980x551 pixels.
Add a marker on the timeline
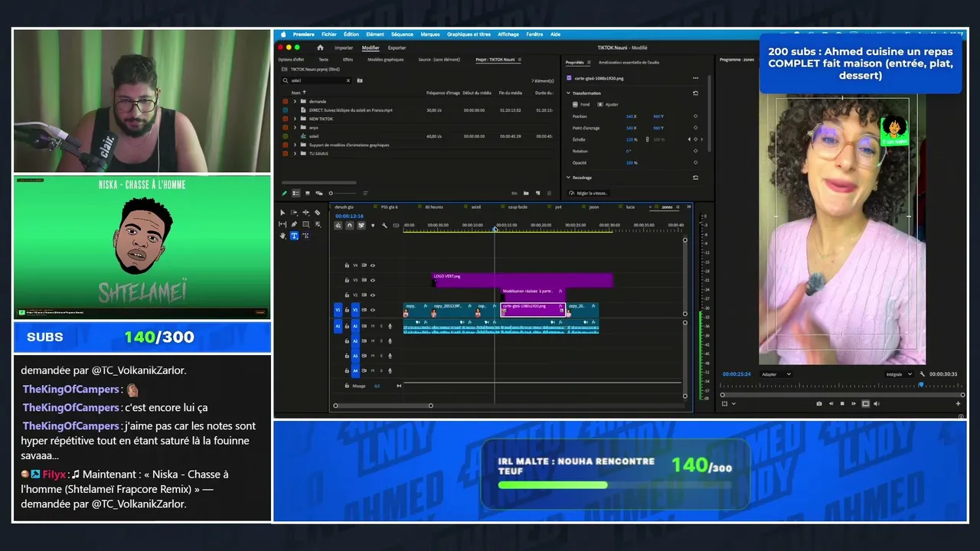tap(373, 225)
